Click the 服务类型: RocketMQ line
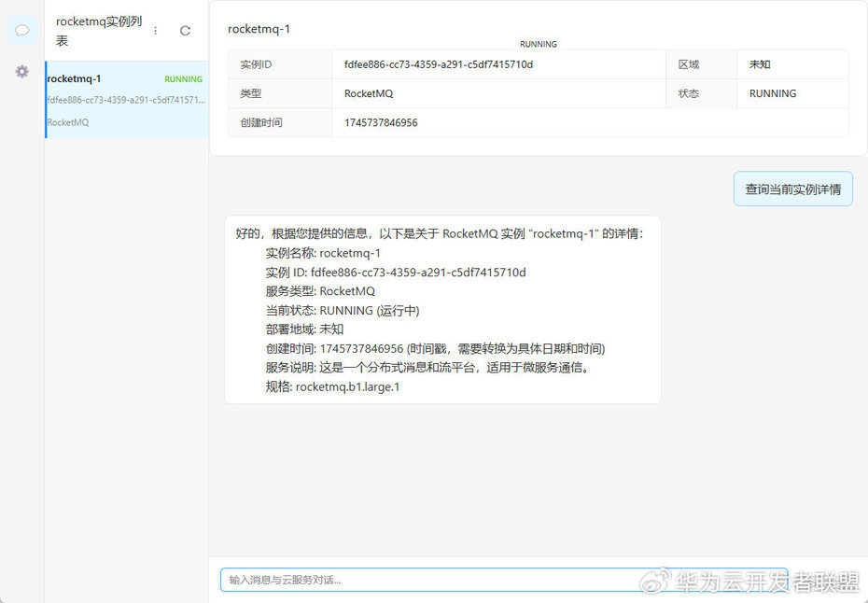Screen dimensions: 868x603 click(320, 291)
